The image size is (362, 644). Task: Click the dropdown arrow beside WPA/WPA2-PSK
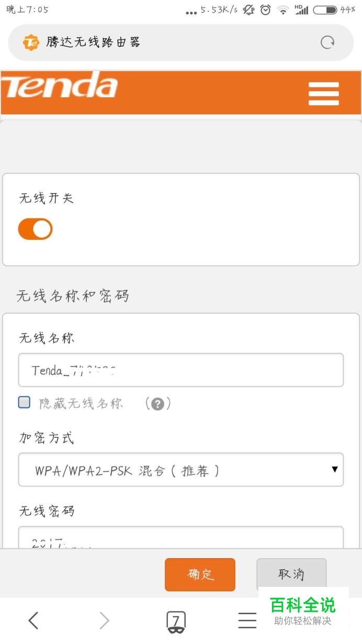335,469
